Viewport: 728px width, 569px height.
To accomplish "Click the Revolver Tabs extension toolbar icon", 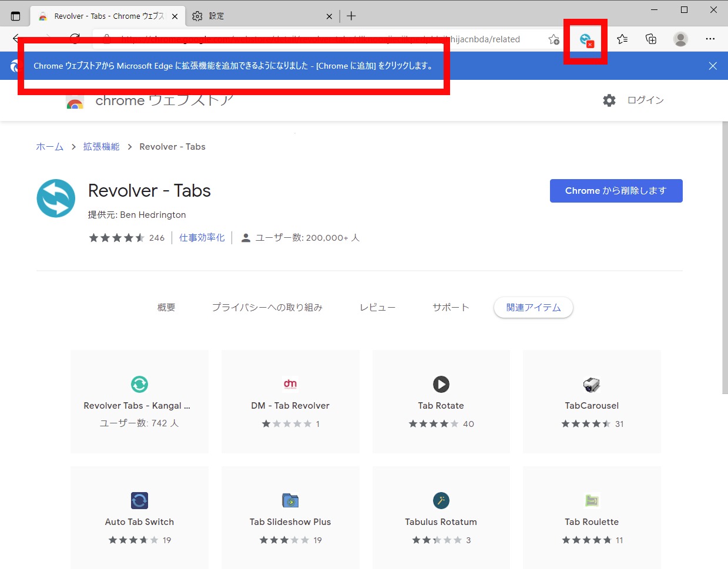I will click(x=585, y=40).
